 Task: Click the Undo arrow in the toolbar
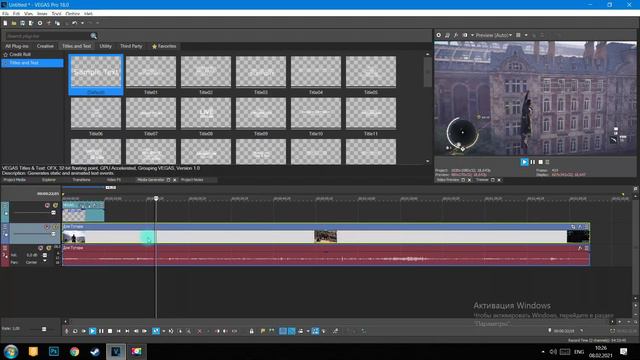(x=74, y=23)
